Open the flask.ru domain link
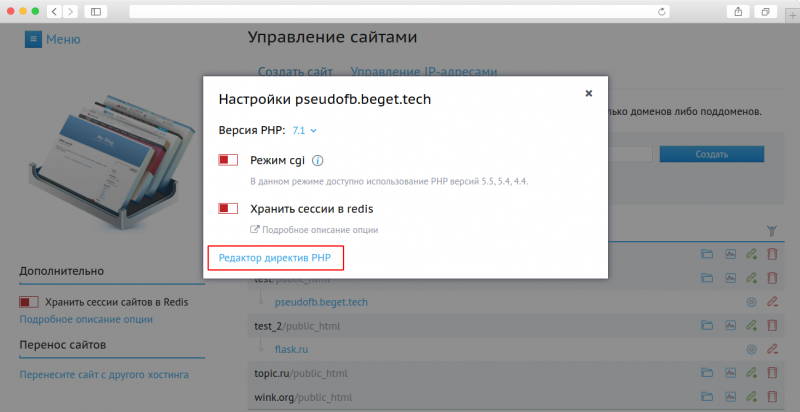800x412 pixels. (291, 349)
